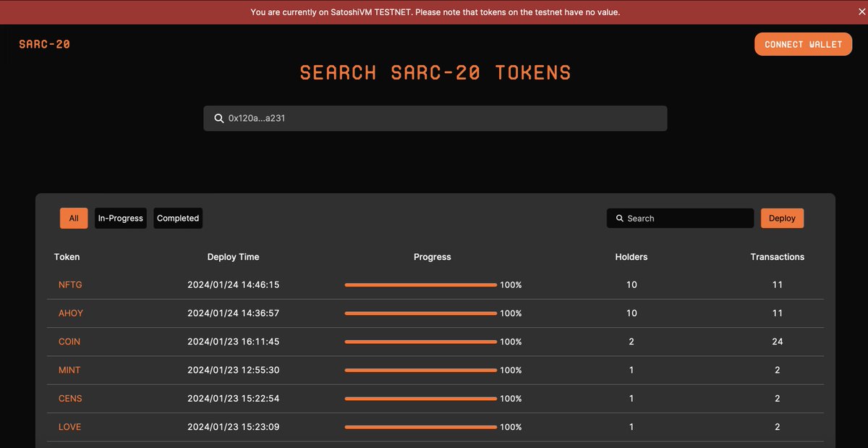Click deploy time 2024/01/24 14:36:57
The width and height of the screenshot is (868, 448).
coord(233,313)
